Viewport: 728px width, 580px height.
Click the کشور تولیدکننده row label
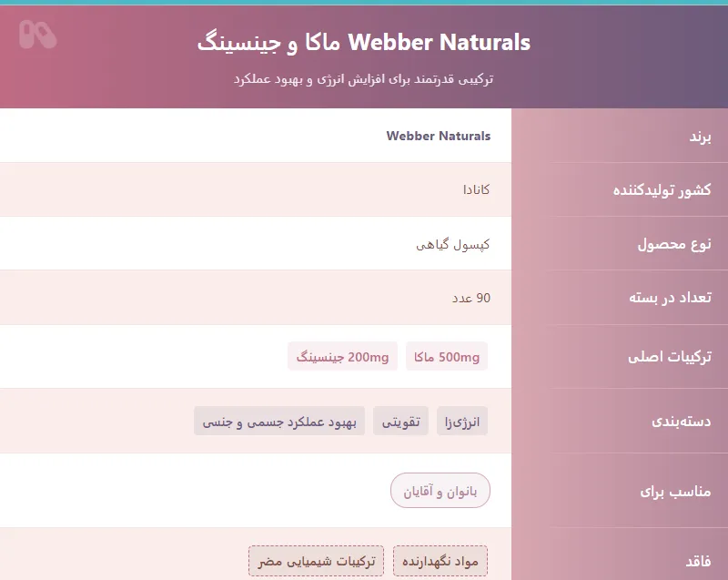click(x=662, y=190)
